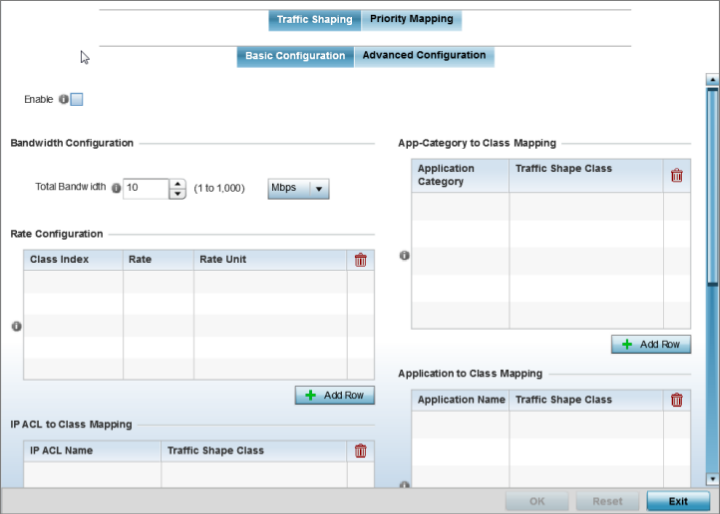Toggle the Enable checkbox

click(77, 100)
